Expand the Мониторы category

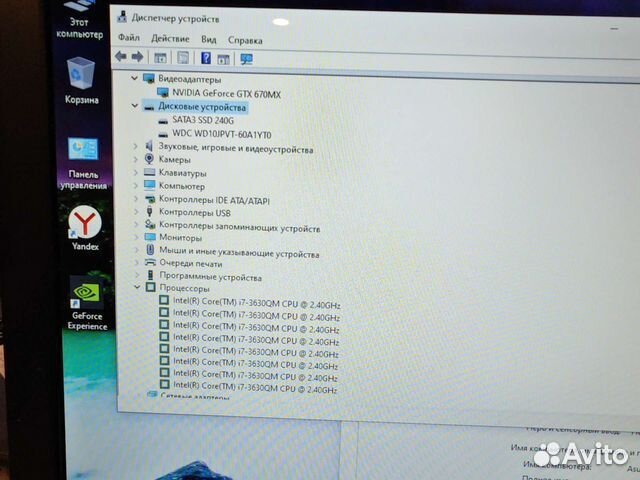(x=137, y=237)
